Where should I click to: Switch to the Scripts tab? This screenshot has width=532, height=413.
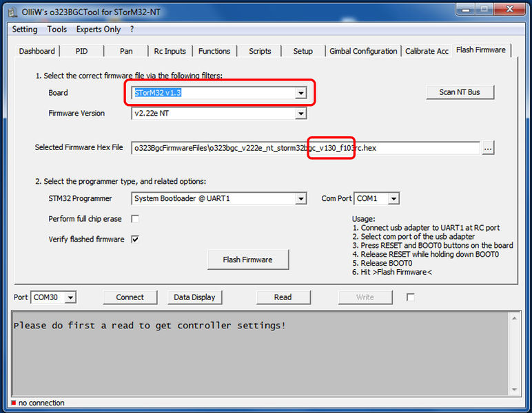(260, 51)
